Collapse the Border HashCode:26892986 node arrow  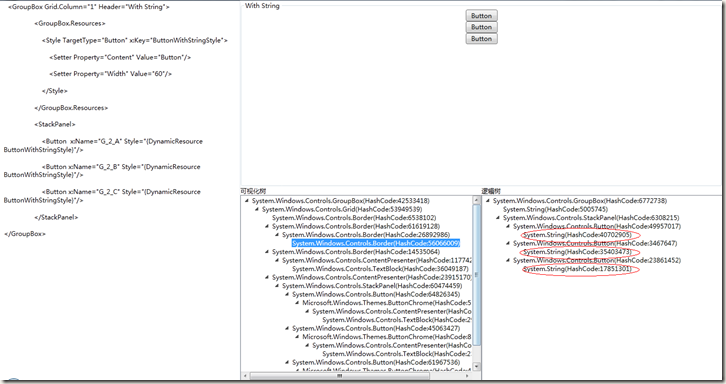point(277,235)
